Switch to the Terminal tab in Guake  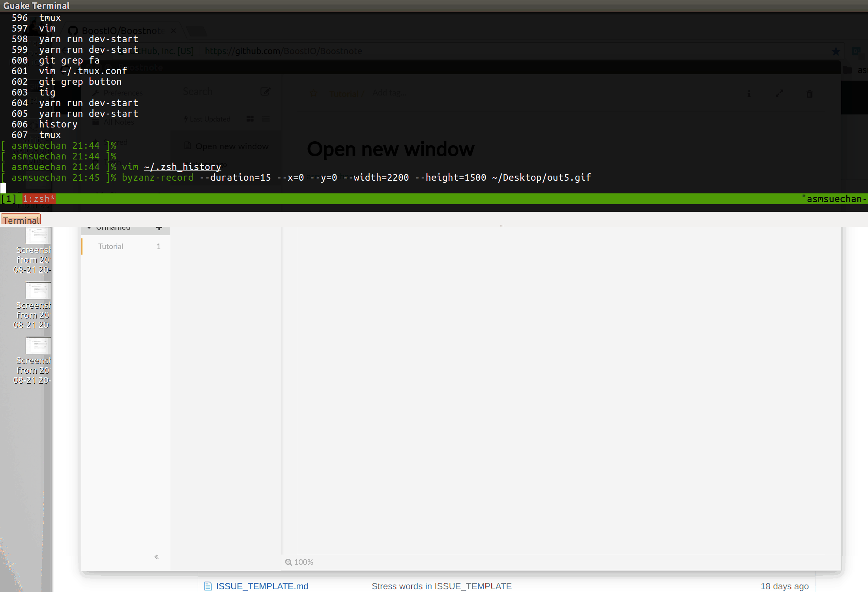pos(21,220)
